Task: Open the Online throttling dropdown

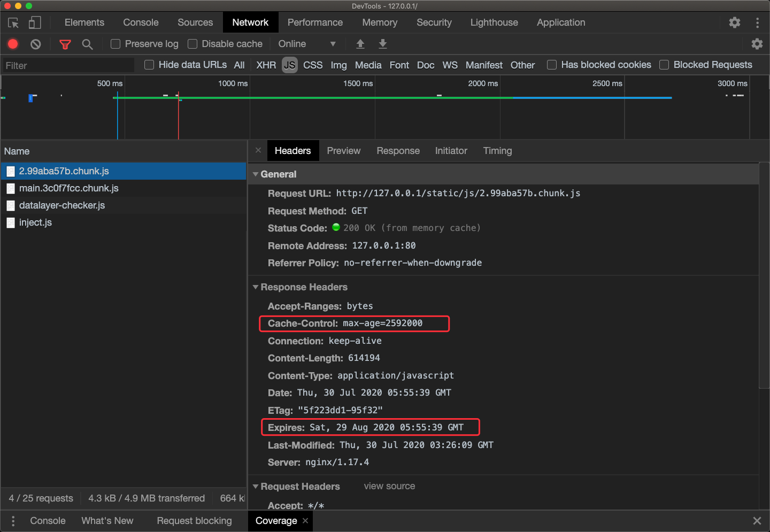Action: pyautogui.click(x=307, y=44)
